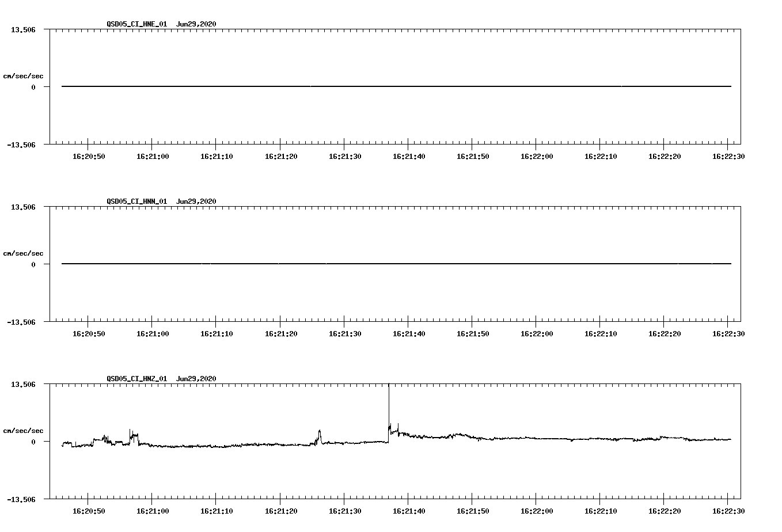782x532 pixels.
Task: Click the 16:22:30 time label on HNE plot
Action: (x=728, y=157)
